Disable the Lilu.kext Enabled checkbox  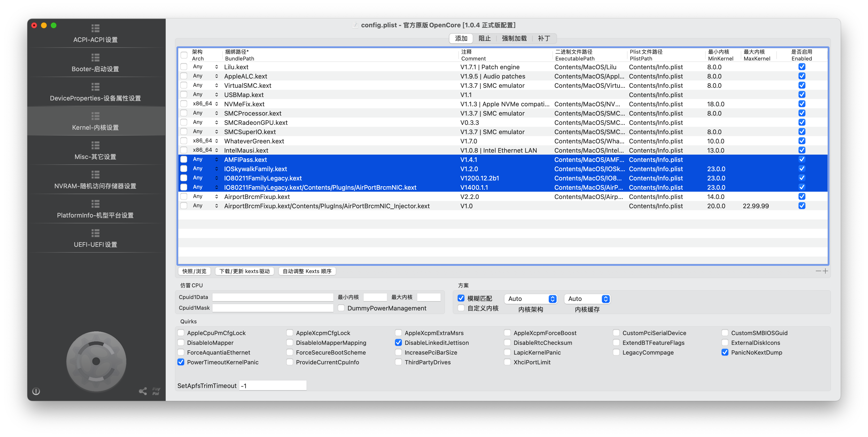(802, 67)
